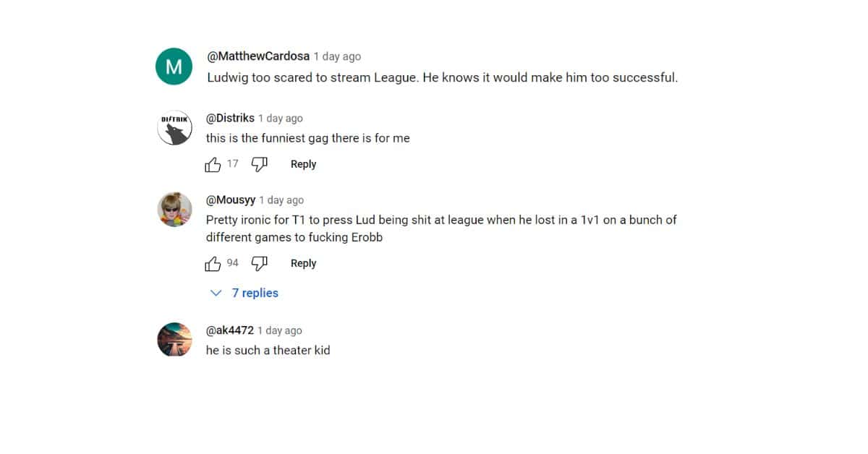Open the @MatthewCardosa channel name link
868x454 pixels.
(x=258, y=56)
